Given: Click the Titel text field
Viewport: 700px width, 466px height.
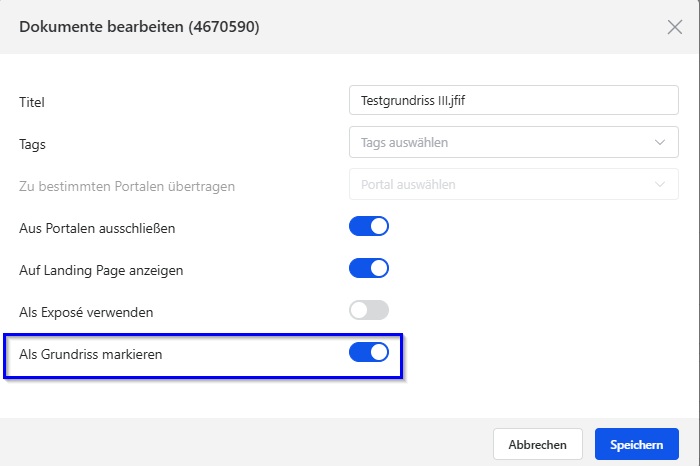Looking at the screenshot, I should tap(513, 101).
